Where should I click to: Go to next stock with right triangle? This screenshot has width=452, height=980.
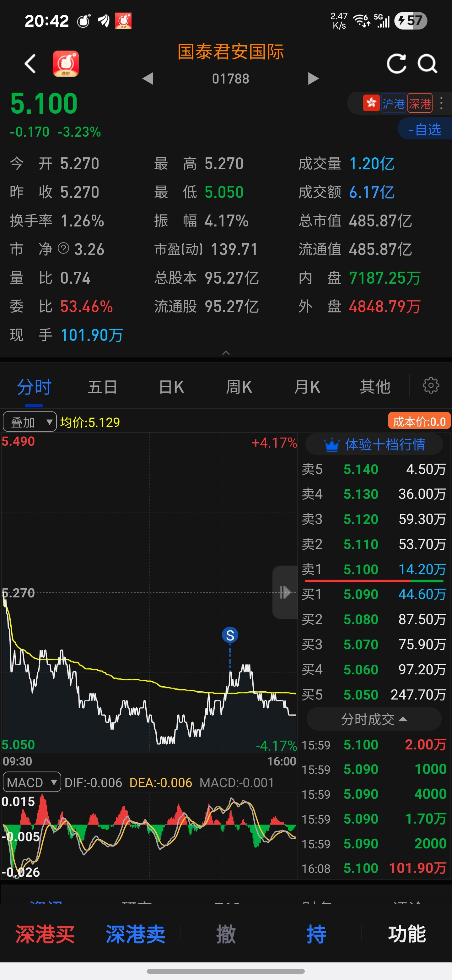313,79
